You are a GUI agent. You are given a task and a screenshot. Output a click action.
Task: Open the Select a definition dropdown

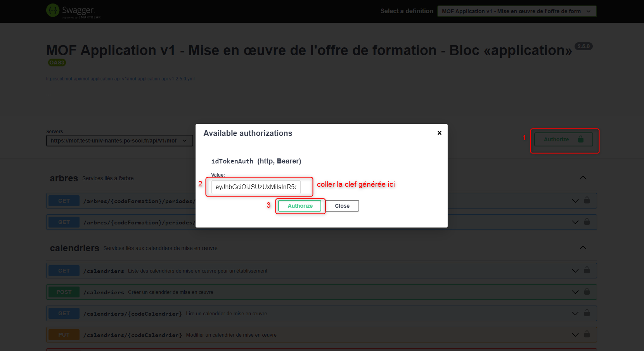point(516,11)
